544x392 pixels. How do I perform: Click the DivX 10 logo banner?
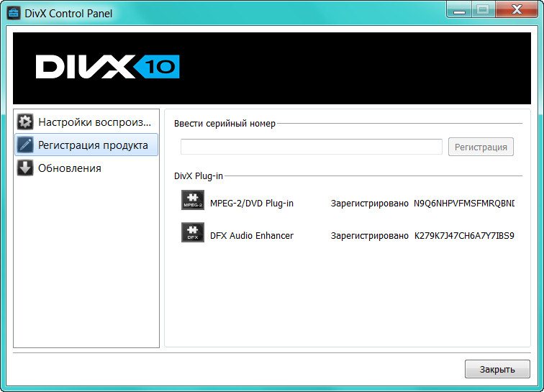pos(272,68)
